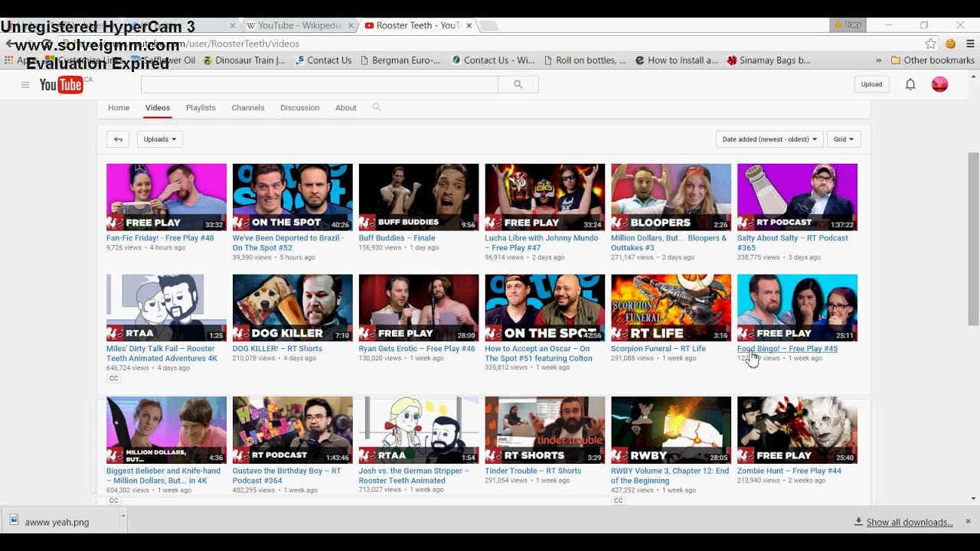Open the Other bookmarks folder
Screen dimensions: 980x551
pyautogui.click(x=932, y=60)
